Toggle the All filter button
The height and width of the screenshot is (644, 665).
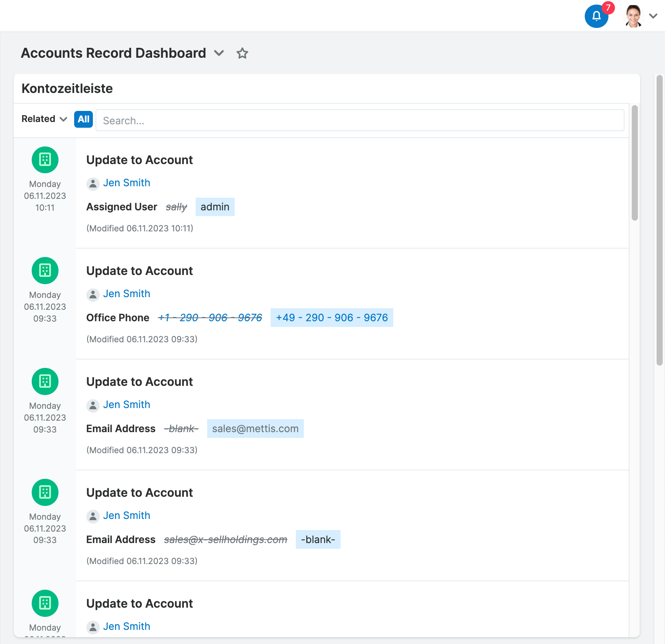83,119
